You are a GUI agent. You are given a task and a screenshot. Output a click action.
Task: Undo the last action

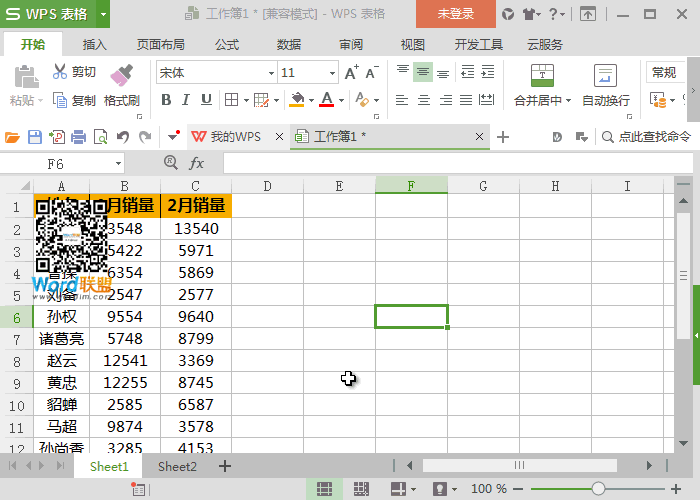[x=123, y=137]
